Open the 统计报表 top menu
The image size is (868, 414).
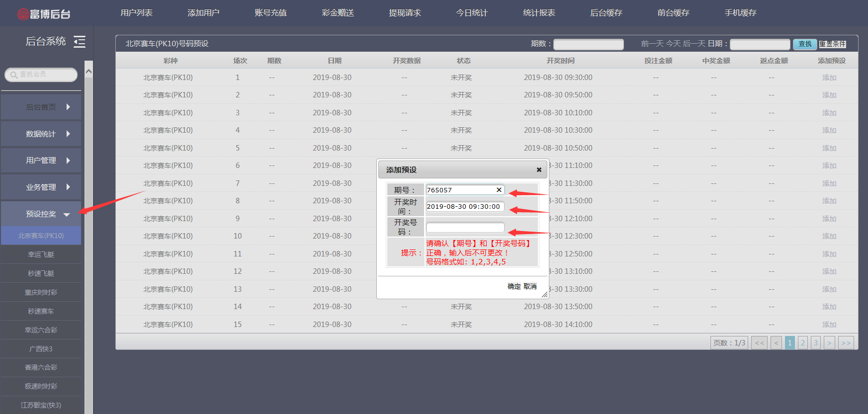coord(539,13)
